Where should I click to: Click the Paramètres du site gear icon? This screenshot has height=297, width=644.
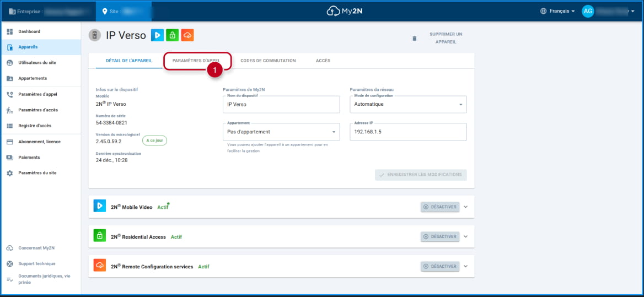(x=10, y=173)
